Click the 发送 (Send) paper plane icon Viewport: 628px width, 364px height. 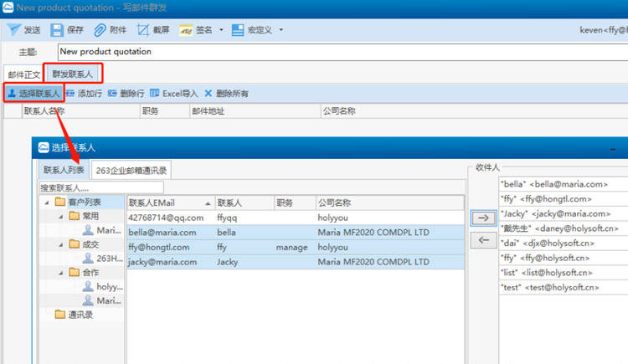(14, 30)
